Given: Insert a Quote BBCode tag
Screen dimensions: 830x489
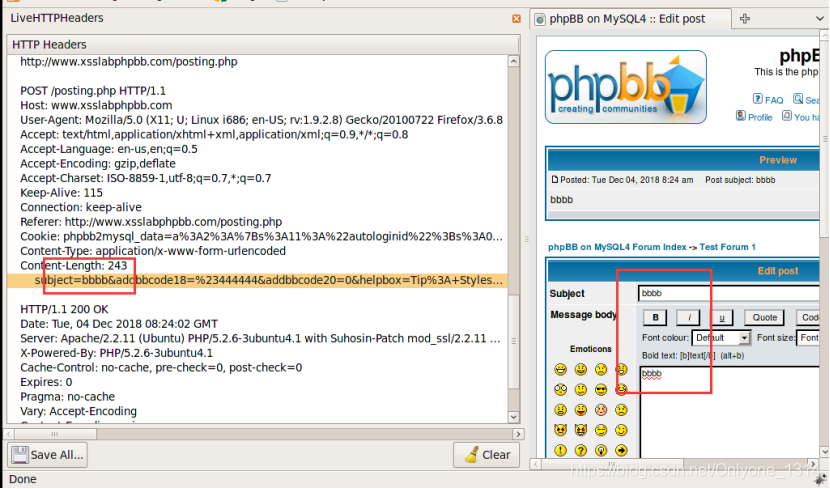Looking at the screenshot, I should coord(764,318).
